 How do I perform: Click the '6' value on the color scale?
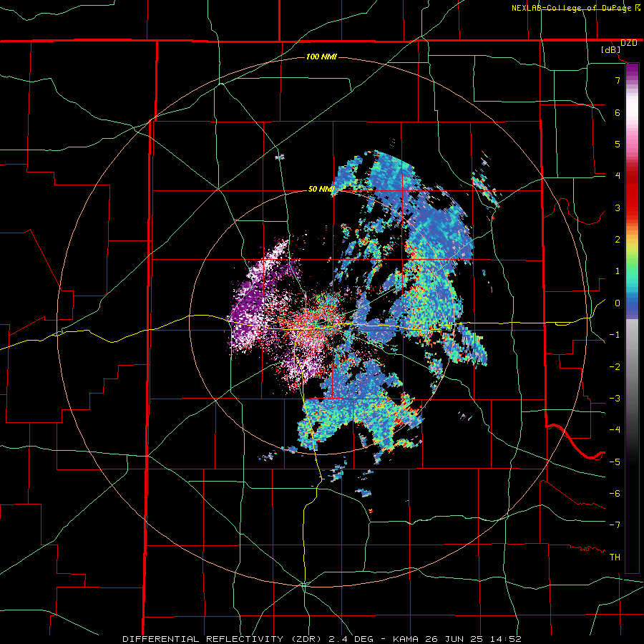point(618,112)
